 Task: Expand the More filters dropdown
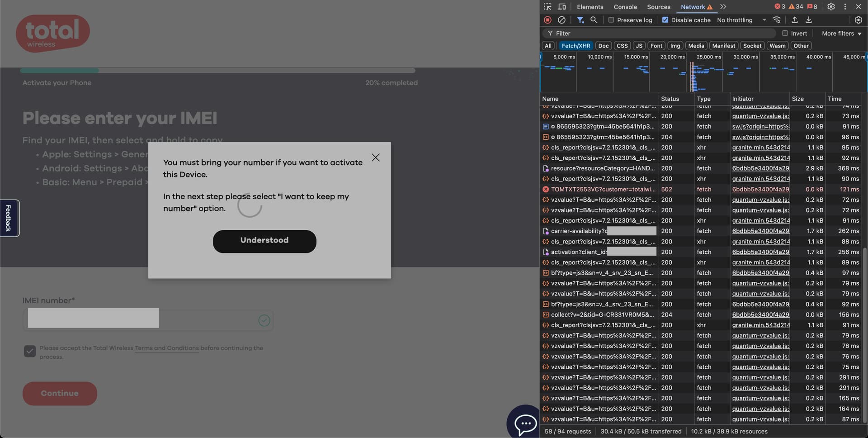coord(841,33)
